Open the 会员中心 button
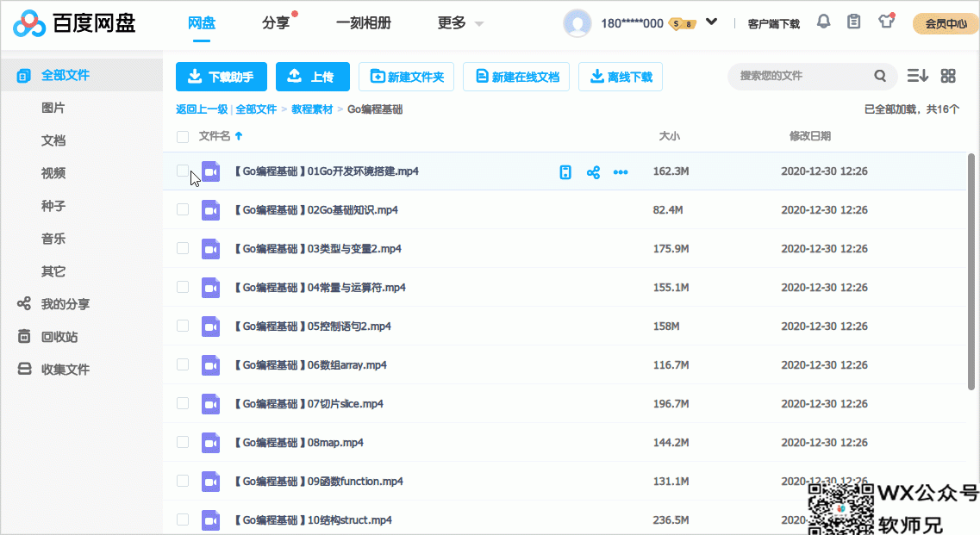980x535 pixels. (x=945, y=24)
